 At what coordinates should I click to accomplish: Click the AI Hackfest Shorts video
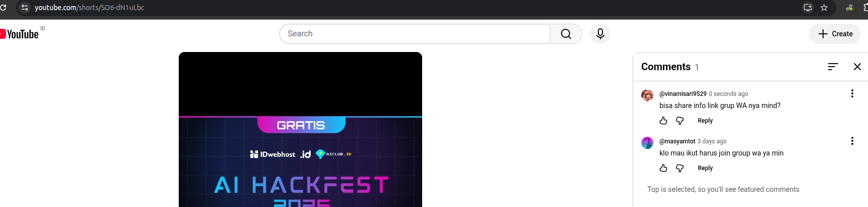300,130
